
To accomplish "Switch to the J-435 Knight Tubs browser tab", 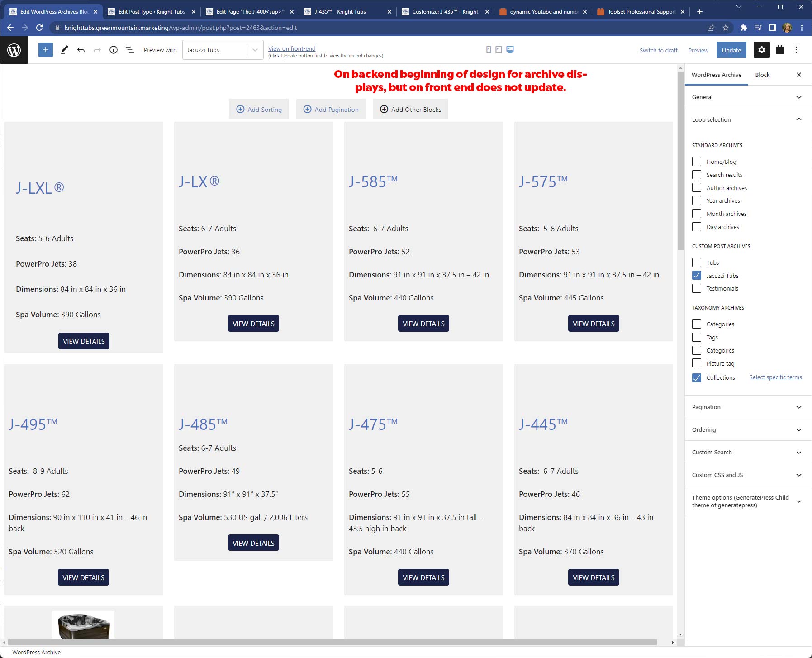I will tap(348, 12).
